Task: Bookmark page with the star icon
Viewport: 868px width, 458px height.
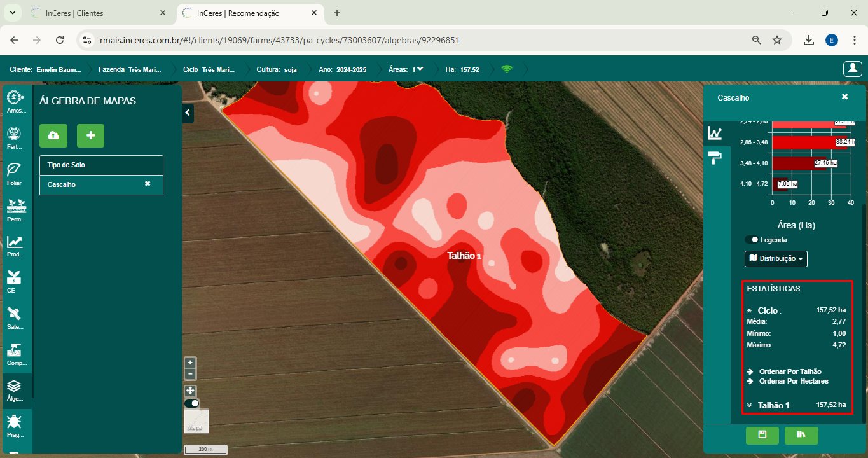Action: (x=777, y=40)
